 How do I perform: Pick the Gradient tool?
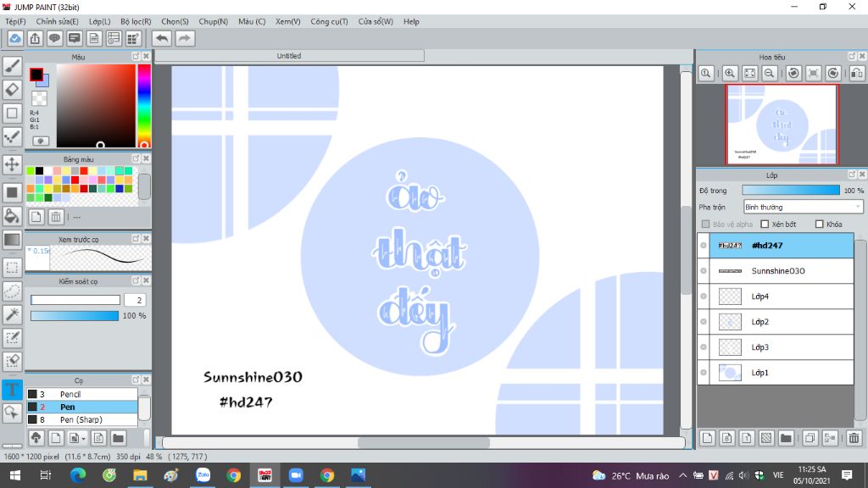(x=12, y=240)
